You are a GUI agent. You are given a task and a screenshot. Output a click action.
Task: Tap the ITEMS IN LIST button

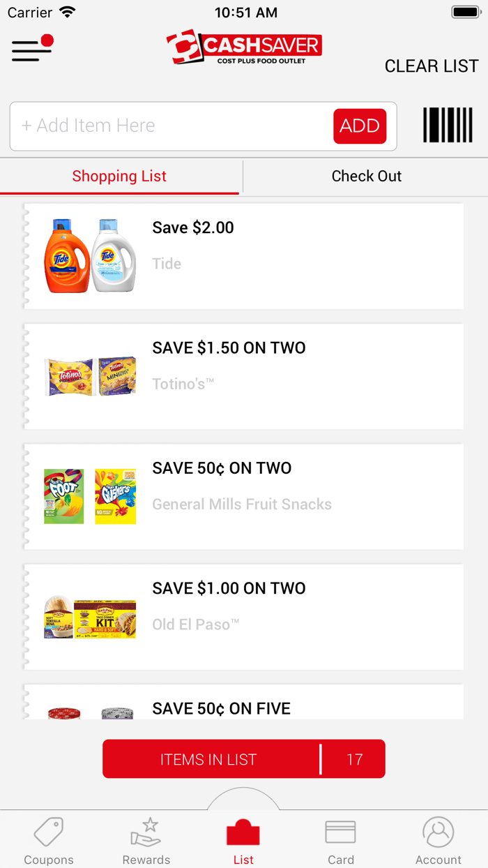coord(243,758)
